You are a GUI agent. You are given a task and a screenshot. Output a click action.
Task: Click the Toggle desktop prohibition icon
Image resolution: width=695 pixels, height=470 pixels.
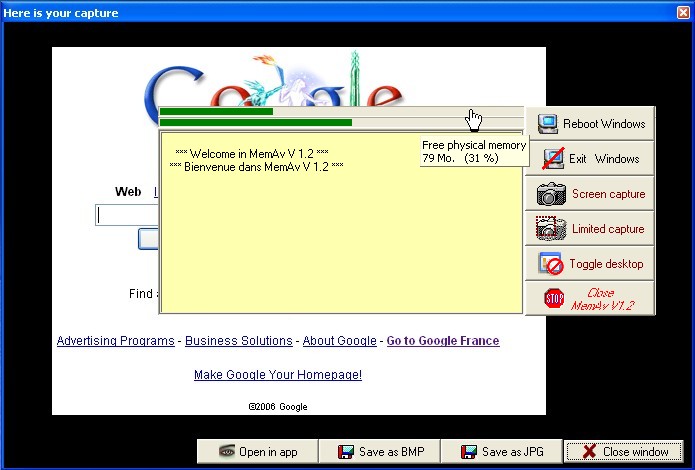[x=551, y=264]
